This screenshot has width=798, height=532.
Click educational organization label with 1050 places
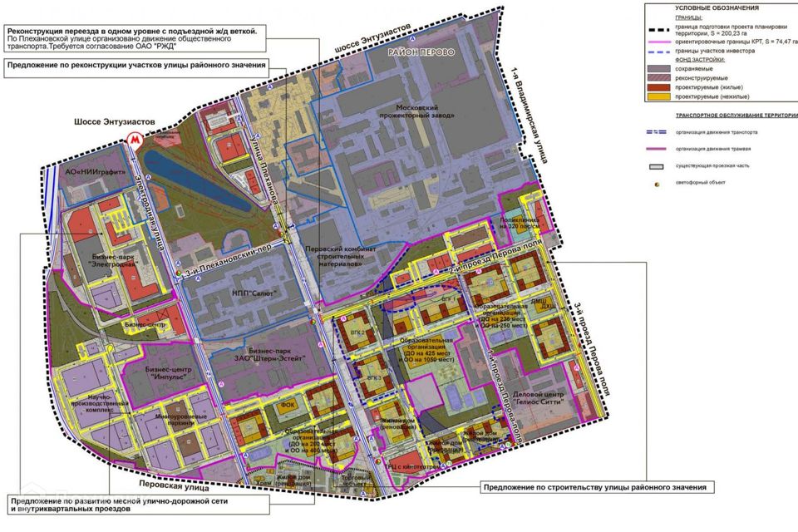tap(426, 350)
